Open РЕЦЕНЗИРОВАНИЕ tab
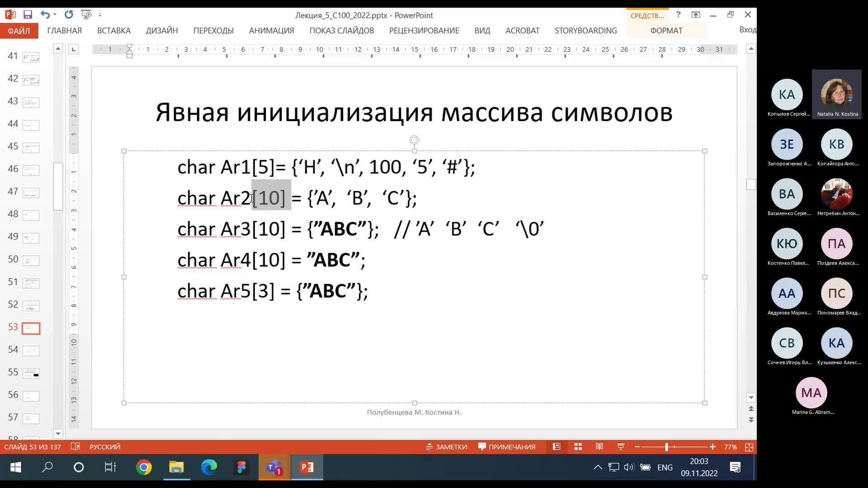 pos(424,31)
